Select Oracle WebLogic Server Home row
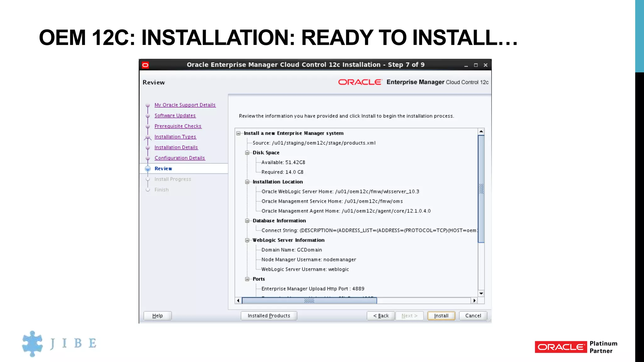The width and height of the screenshot is (644, 362). 340,192
